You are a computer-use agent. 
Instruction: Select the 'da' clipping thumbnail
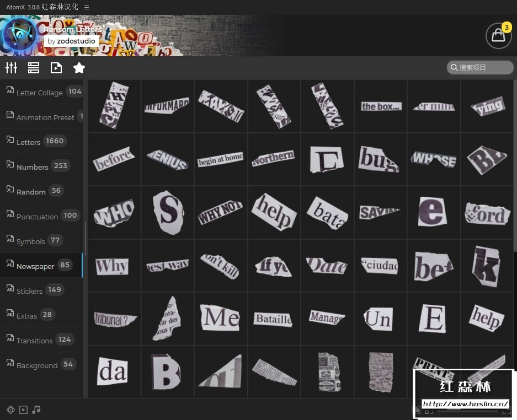(x=114, y=372)
